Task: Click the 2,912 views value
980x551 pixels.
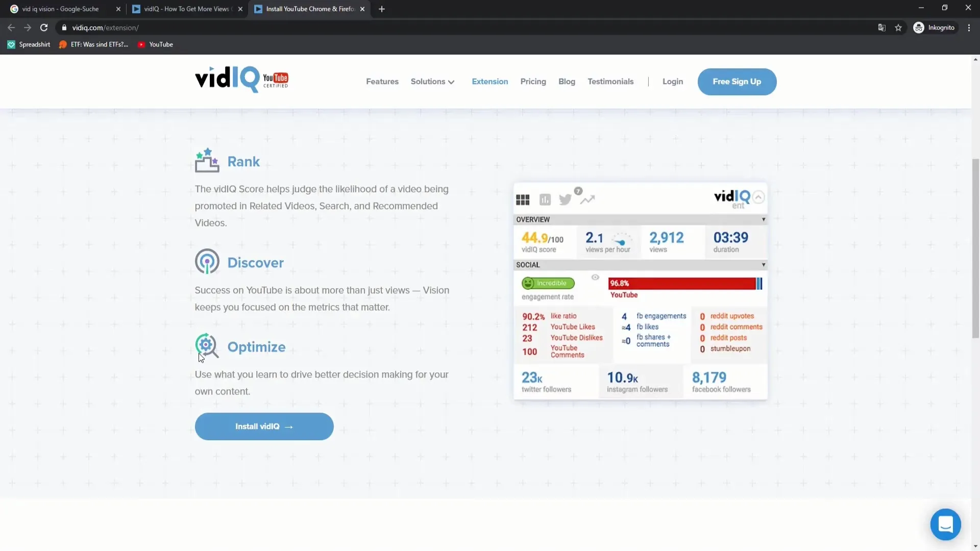Action: pos(666,238)
